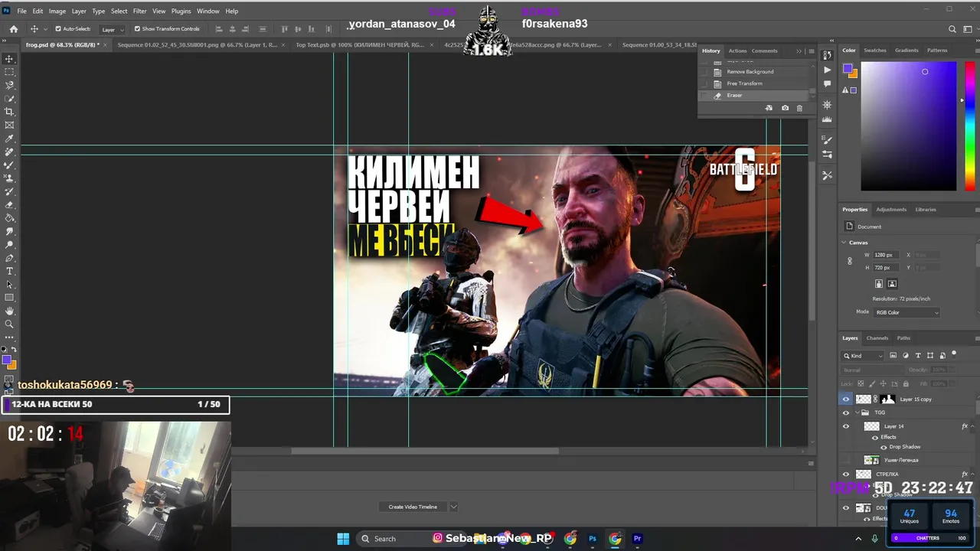Click the canvas width input field
This screenshot has width=980, height=551.
coord(887,255)
